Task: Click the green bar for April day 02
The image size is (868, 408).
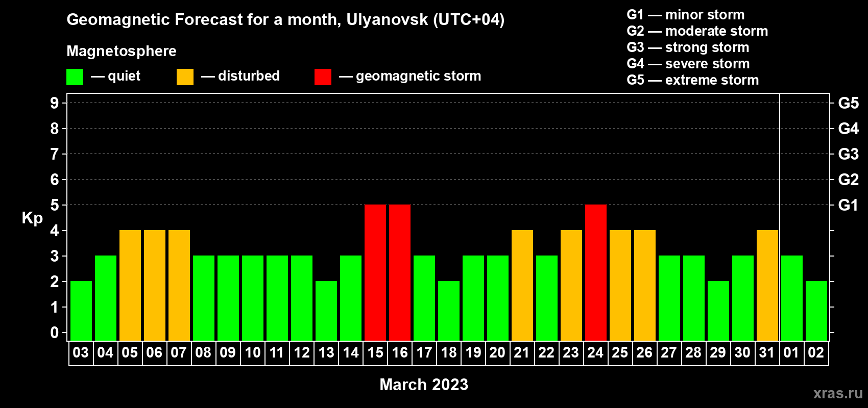Action: click(x=816, y=311)
